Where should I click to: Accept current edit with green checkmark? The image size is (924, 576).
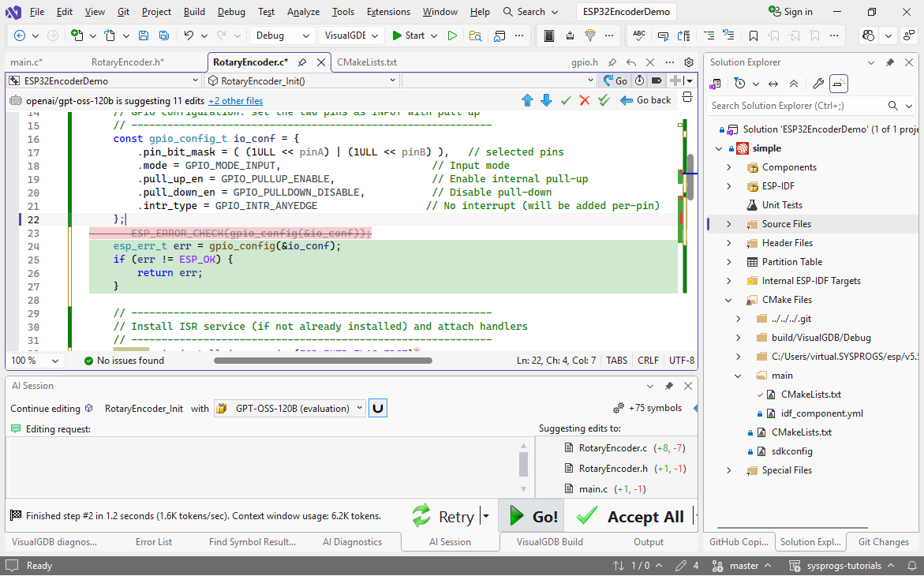566,100
